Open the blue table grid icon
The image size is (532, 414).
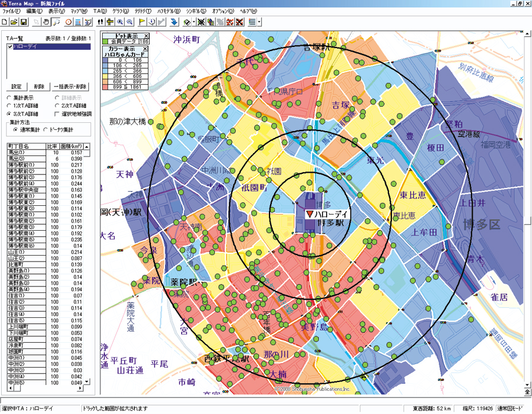[78, 22]
